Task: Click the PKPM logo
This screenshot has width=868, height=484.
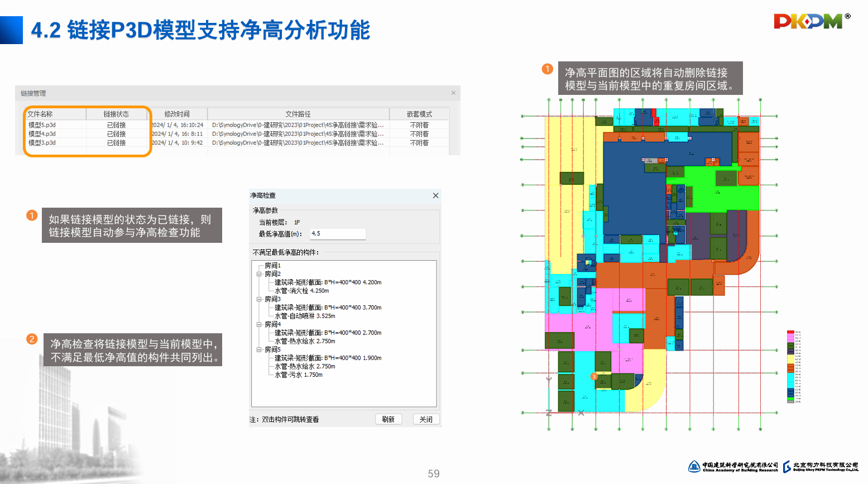Action: coord(812,21)
